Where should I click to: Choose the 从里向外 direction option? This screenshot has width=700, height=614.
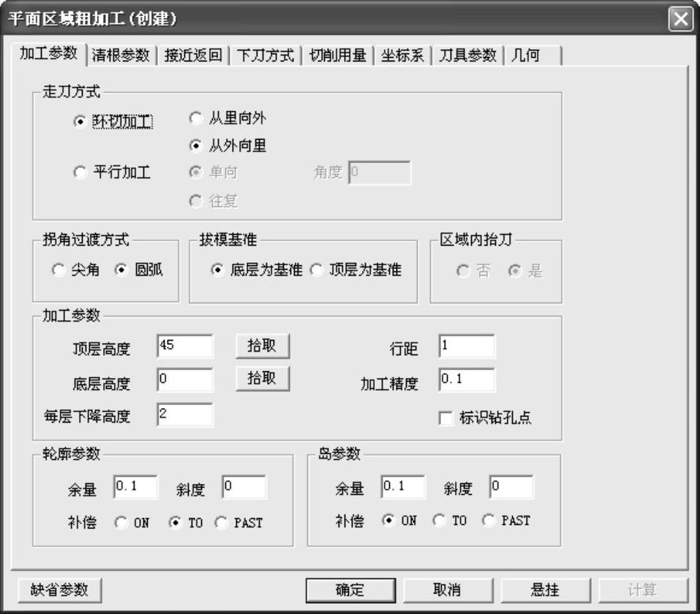coord(195,118)
